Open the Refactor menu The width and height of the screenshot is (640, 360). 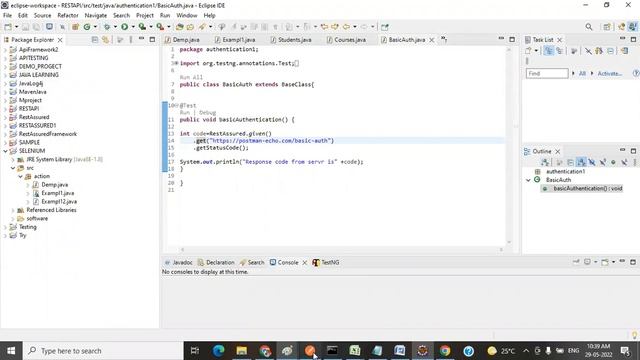point(68,15)
